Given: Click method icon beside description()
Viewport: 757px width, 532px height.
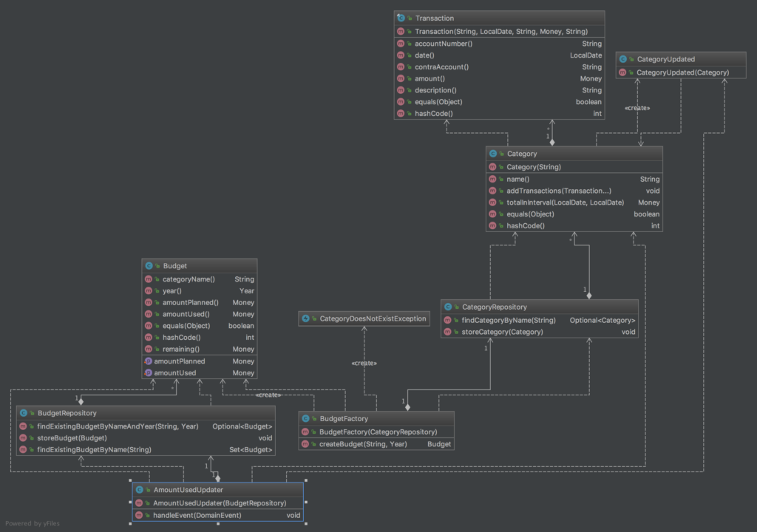Looking at the screenshot, I should click(400, 90).
